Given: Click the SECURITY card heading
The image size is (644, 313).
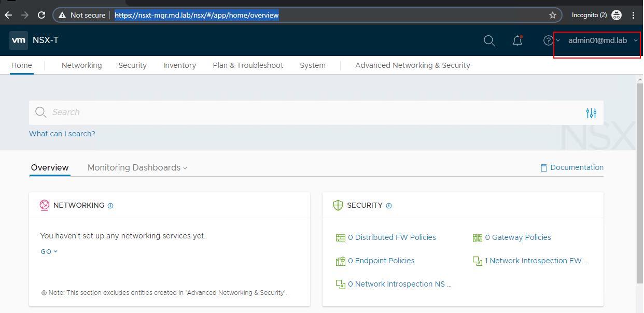Looking at the screenshot, I should 365,205.
